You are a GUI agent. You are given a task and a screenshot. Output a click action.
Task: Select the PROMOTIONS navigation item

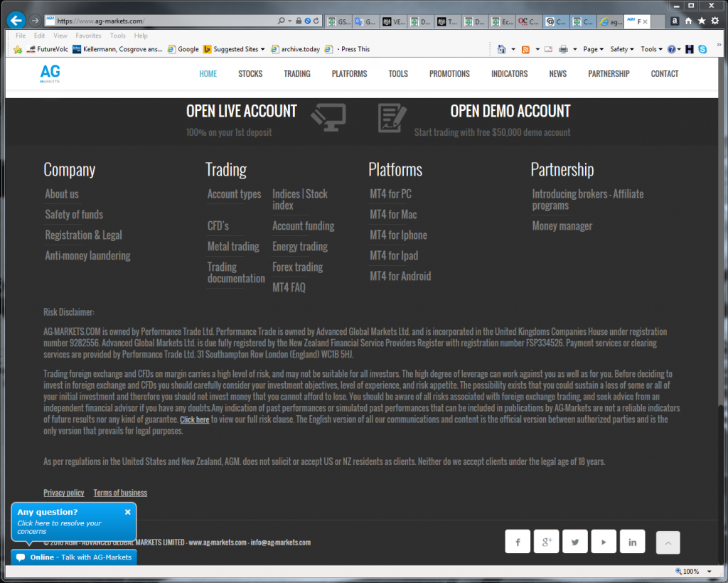tap(449, 74)
